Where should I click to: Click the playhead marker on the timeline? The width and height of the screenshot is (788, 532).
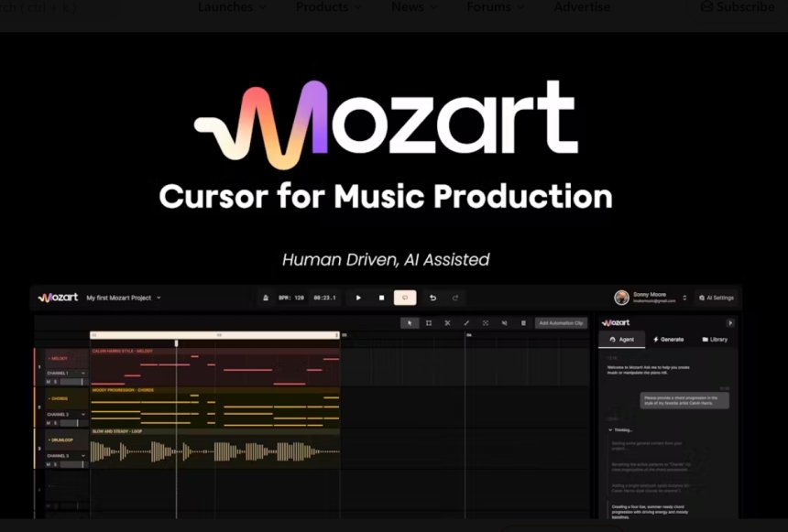click(177, 343)
